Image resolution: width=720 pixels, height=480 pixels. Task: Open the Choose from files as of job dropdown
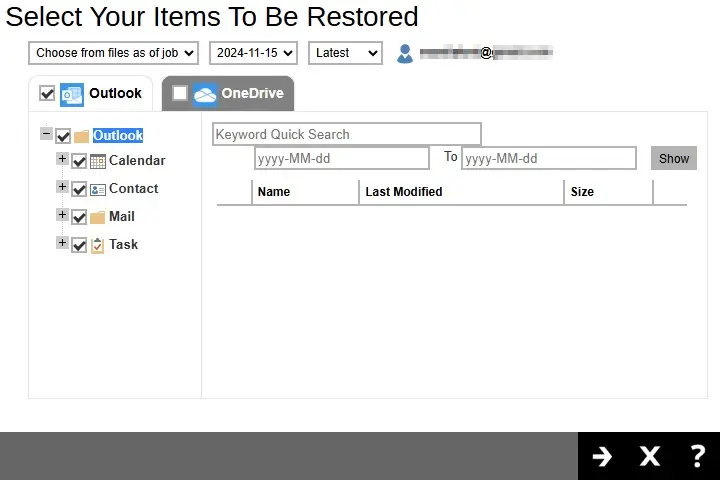pos(113,53)
